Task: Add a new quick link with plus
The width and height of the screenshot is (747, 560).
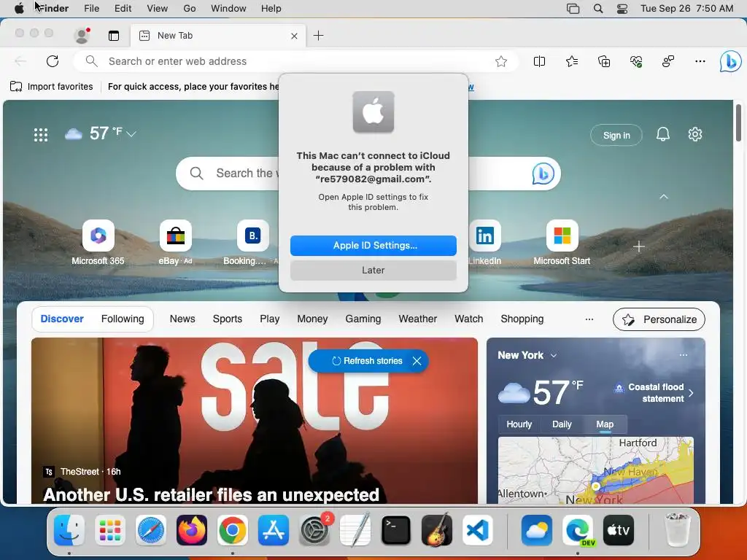Action: 639,246
